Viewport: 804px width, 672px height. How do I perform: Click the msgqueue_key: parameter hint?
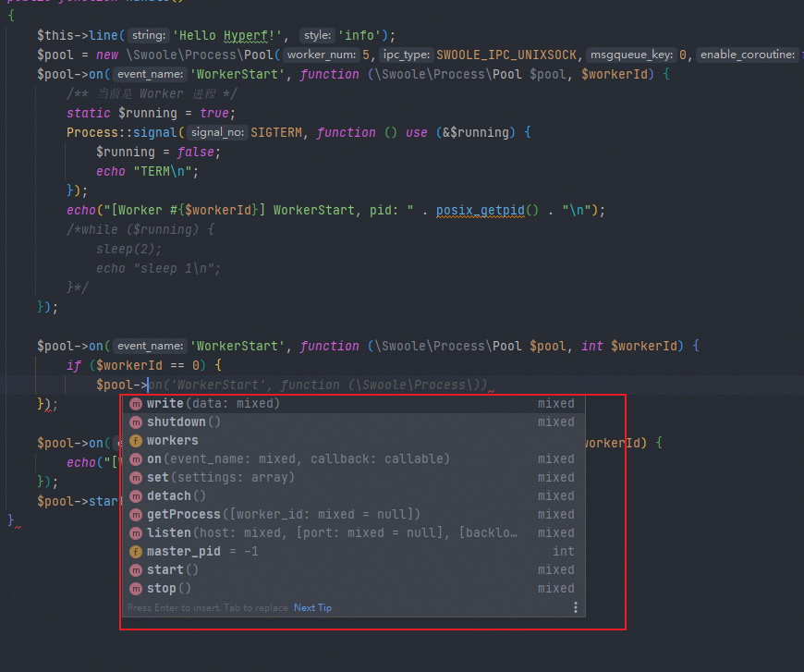pyautogui.click(x=632, y=55)
